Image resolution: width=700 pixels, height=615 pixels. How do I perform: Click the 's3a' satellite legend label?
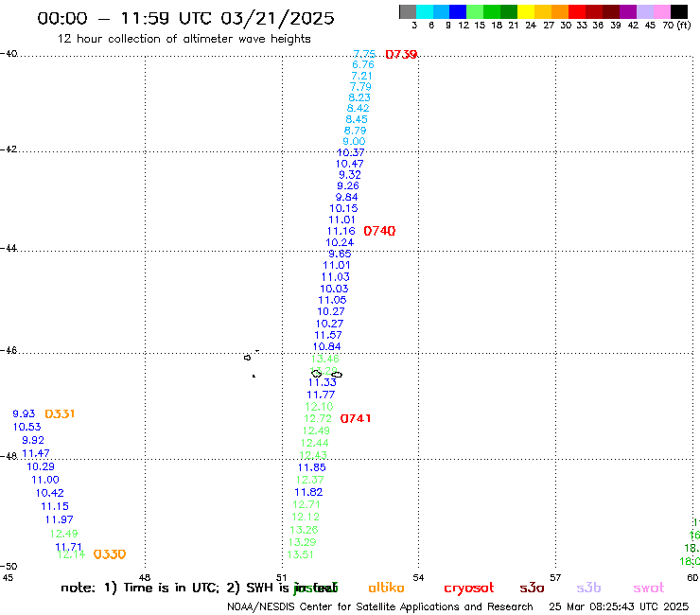(533, 589)
